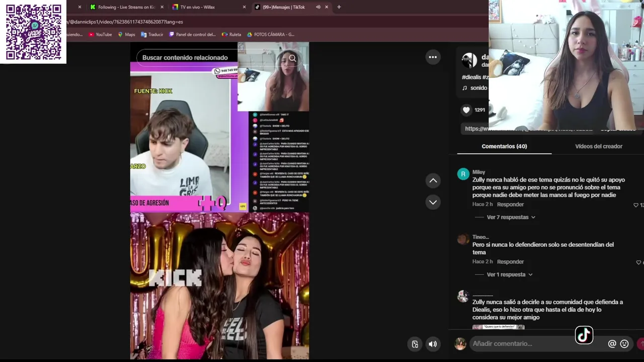Click the "Hace 2 h" timestamp on Miley's comment
Viewport: 644px width, 362px height.
482,205
